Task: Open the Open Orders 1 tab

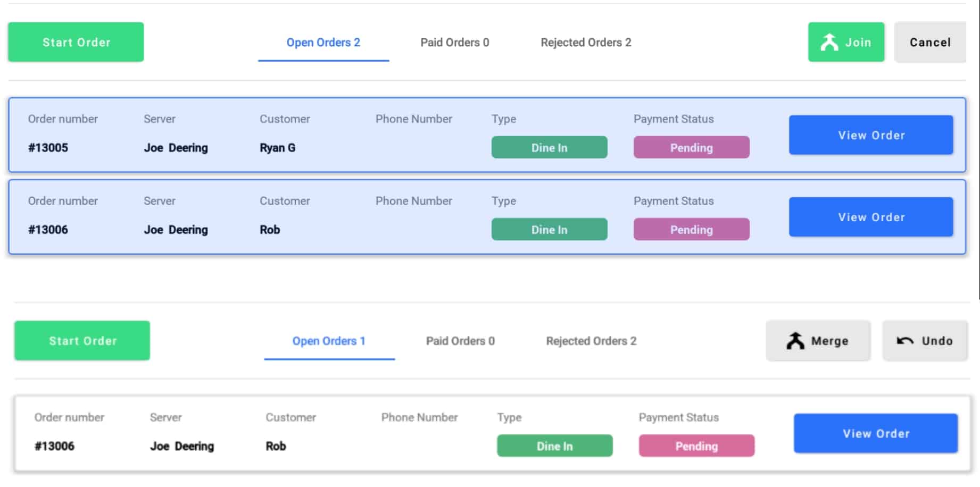Action: (x=329, y=341)
